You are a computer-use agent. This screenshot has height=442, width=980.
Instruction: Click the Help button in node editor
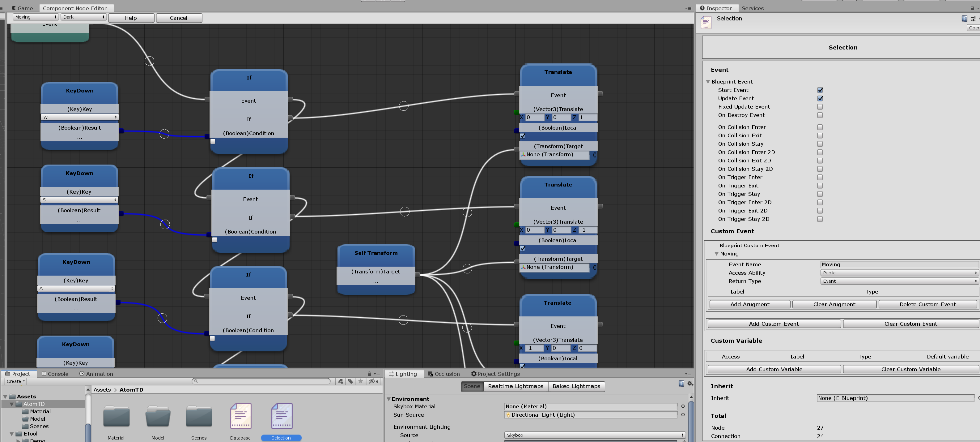click(131, 18)
